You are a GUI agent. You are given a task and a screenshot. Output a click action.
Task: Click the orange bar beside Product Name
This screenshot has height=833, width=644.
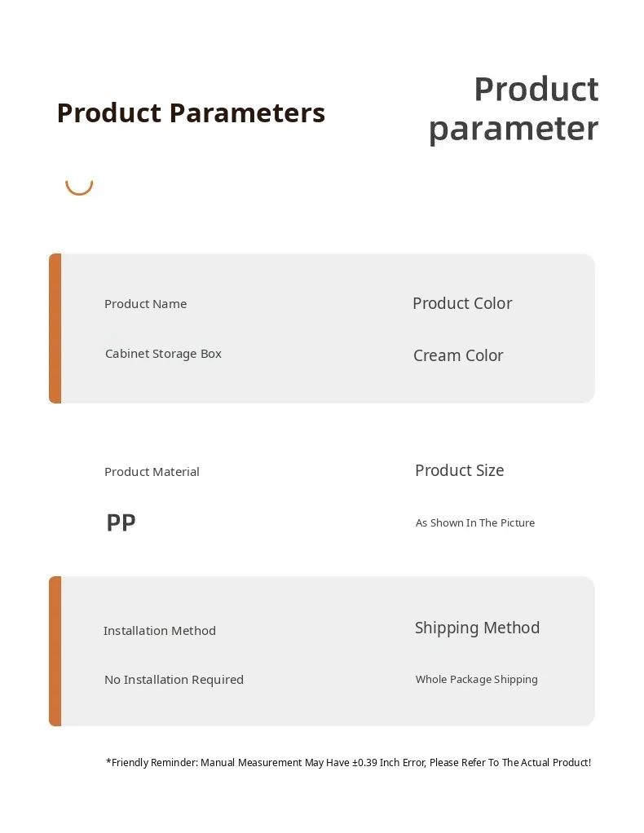tap(55, 328)
